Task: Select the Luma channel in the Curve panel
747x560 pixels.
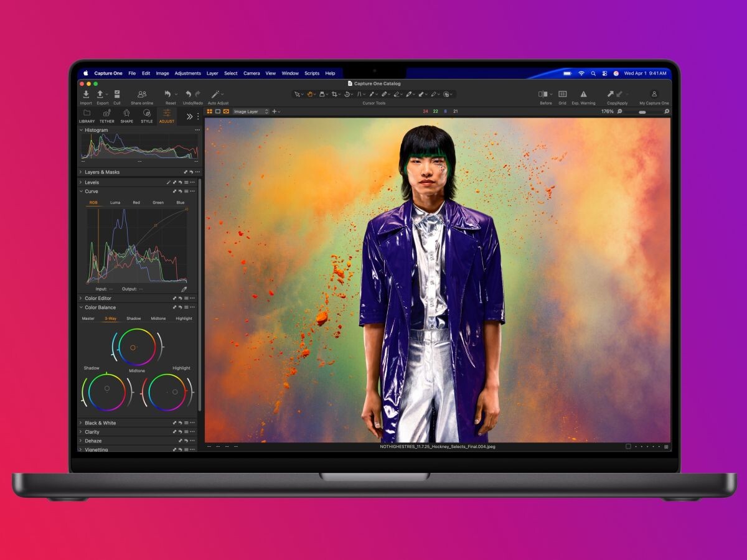Action: coord(115,202)
